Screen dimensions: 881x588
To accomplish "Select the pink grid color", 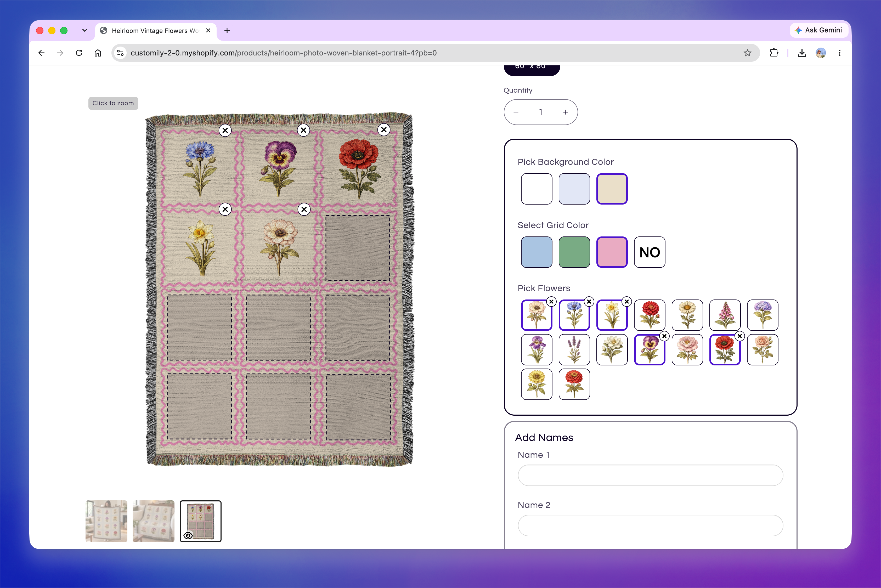I will tap(612, 252).
